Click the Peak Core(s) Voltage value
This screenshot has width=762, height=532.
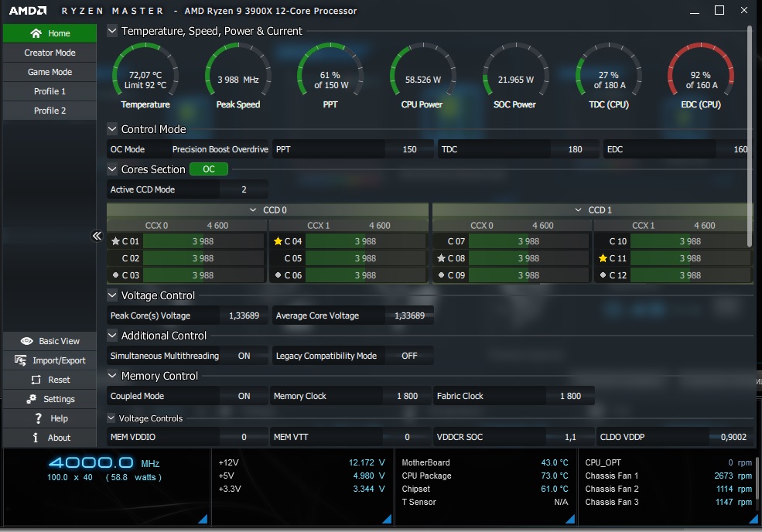point(244,315)
